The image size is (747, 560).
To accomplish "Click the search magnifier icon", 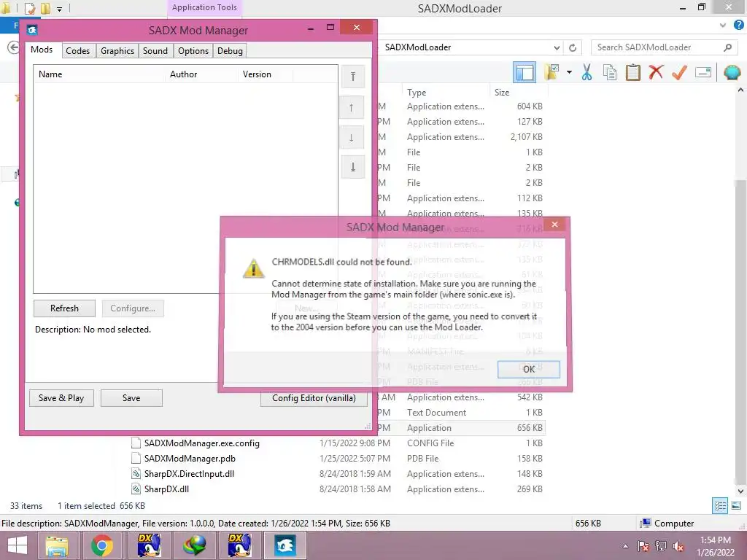I will pyautogui.click(x=727, y=47).
